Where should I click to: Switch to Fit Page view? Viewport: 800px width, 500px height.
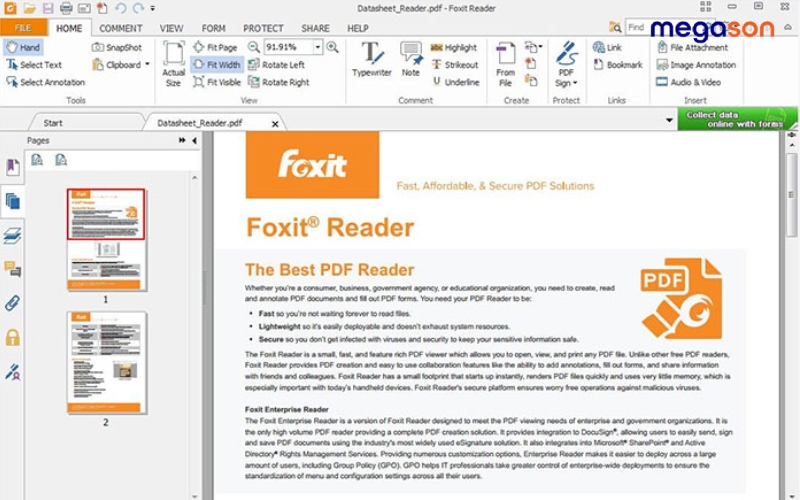(x=215, y=47)
